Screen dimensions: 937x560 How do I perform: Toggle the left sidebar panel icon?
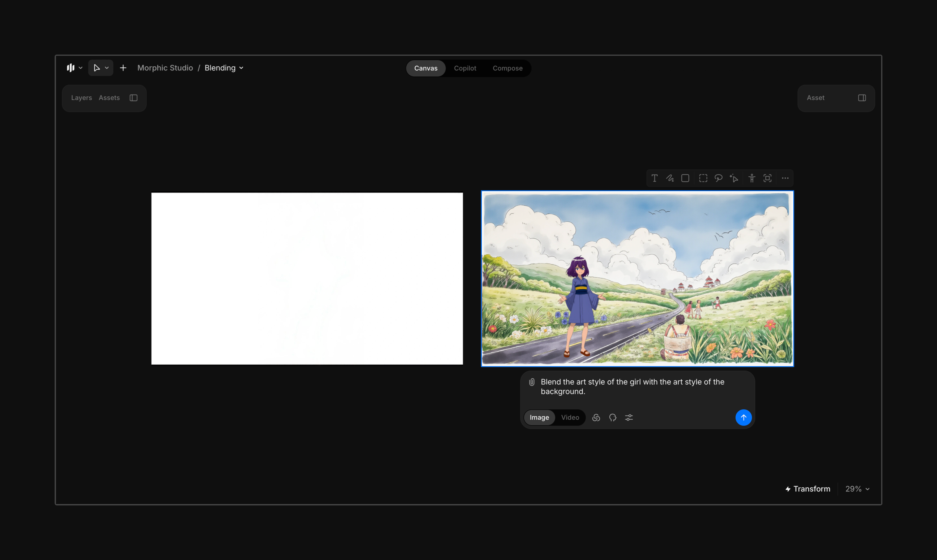pos(133,98)
